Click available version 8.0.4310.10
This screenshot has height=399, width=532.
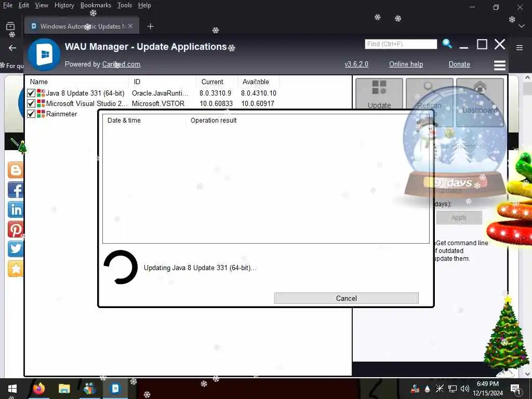pyautogui.click(x=259, y=93)
